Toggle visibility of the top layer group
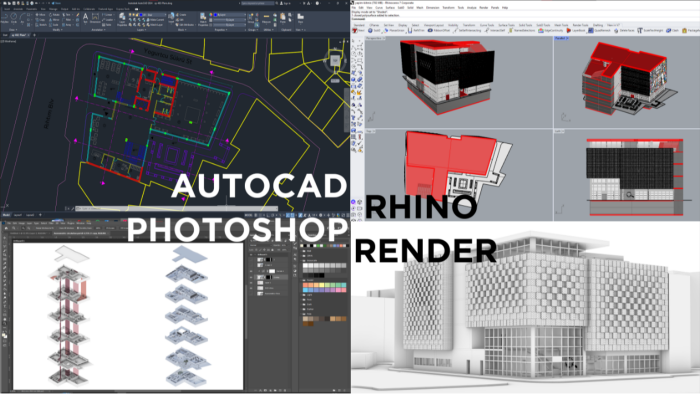The image size is (700, 394). [x=251, y=254]
